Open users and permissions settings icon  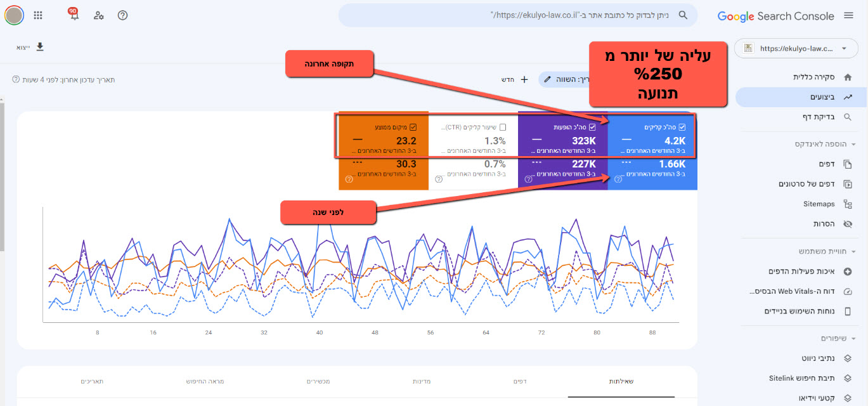pyautogui.click(x=99, y=15)
